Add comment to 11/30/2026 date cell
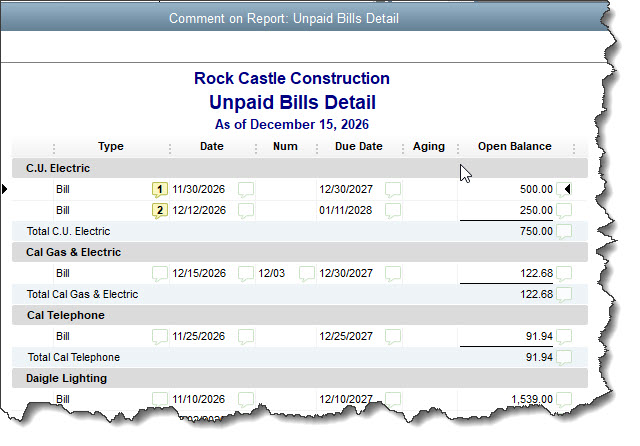Viewport: 640px width, 446px height. (x=246, y=189)
